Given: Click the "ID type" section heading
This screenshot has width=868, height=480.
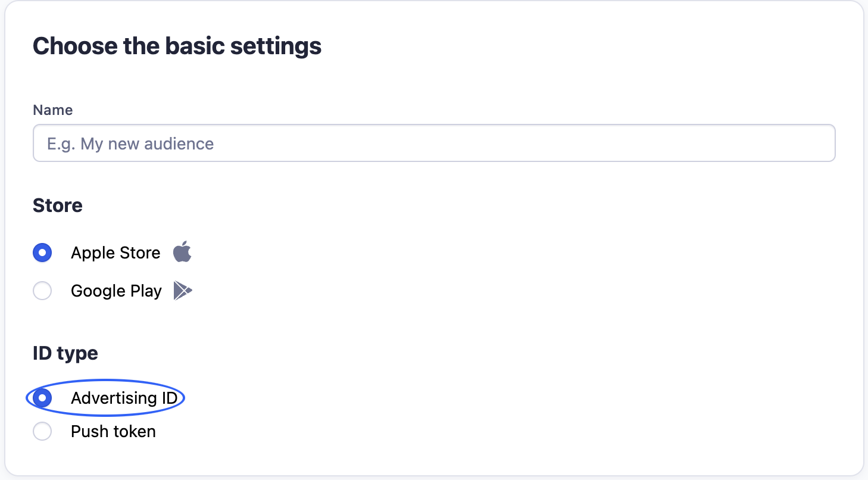Looking at the screenshot, I should (65, 353).
